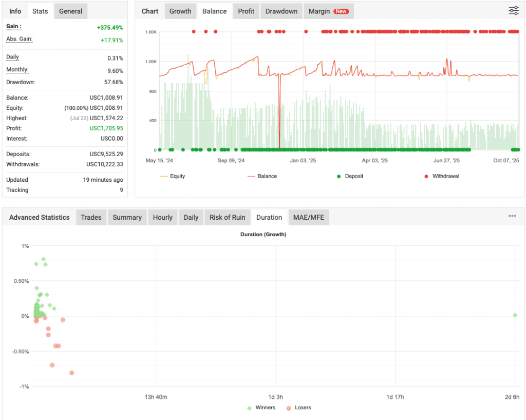Select the Trades statistics tab
This screenshot has height=420, width=526.
coord(91,217)
